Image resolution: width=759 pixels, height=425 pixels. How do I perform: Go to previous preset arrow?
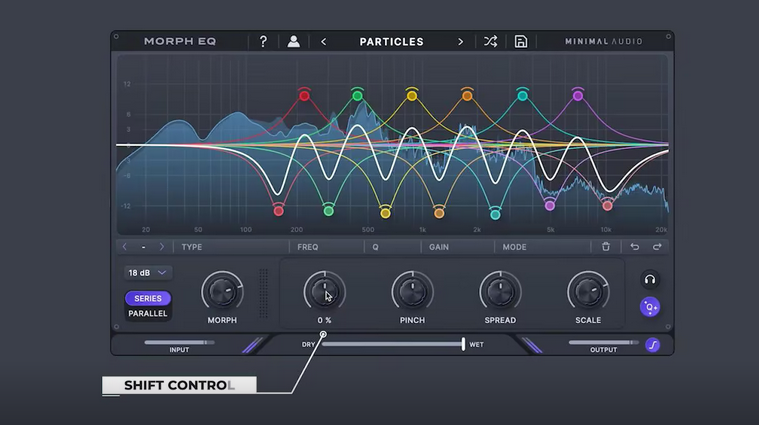tap(323, 42)
